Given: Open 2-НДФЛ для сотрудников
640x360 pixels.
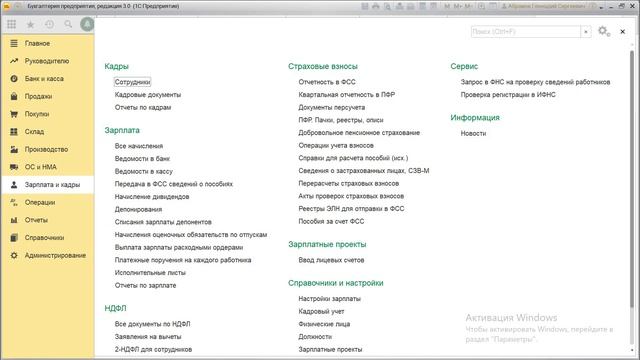Looking at the screenshot, I should (x=153, y=349).
